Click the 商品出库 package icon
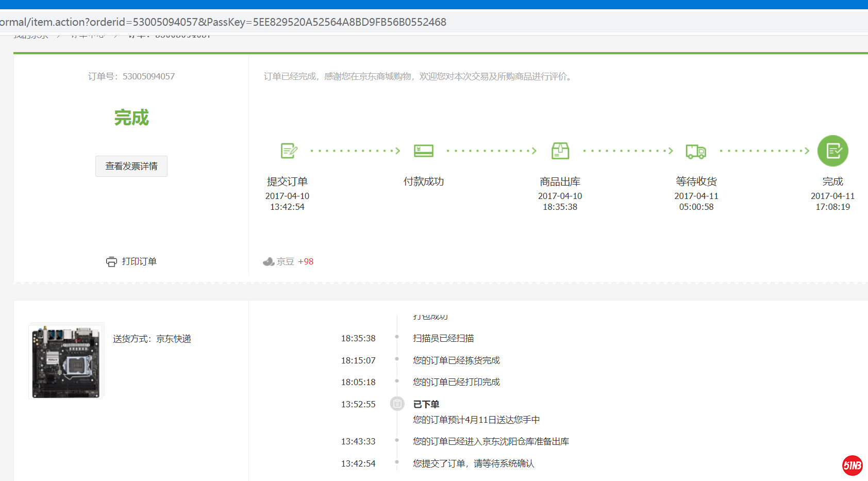The width and height of the screenshot is (868, 481). click(x=560, y=151)
